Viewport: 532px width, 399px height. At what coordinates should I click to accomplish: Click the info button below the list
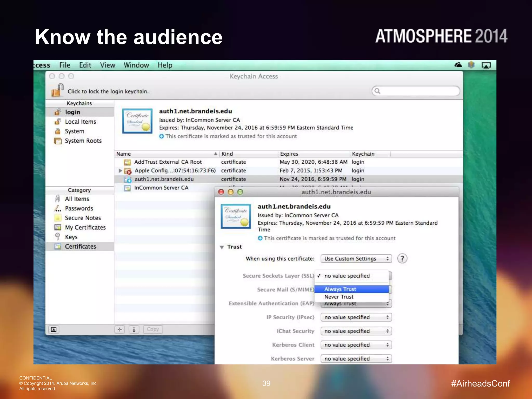click(134, 329)
